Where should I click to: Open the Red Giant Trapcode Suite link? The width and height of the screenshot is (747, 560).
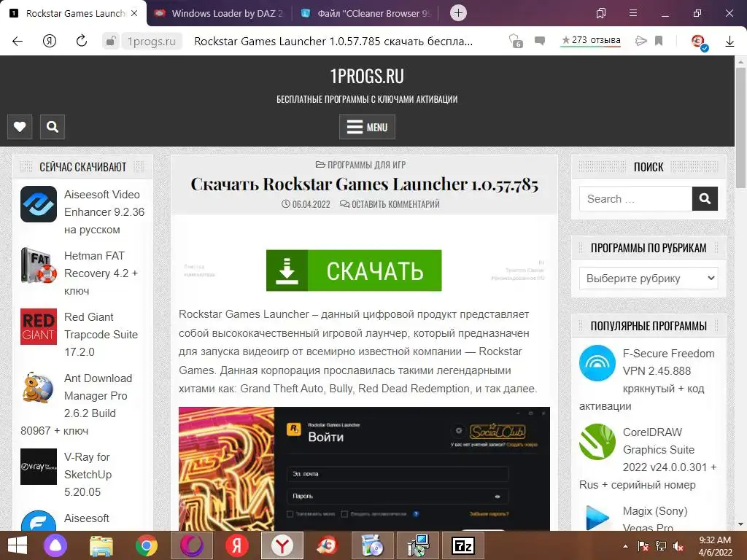pos(101,334)
